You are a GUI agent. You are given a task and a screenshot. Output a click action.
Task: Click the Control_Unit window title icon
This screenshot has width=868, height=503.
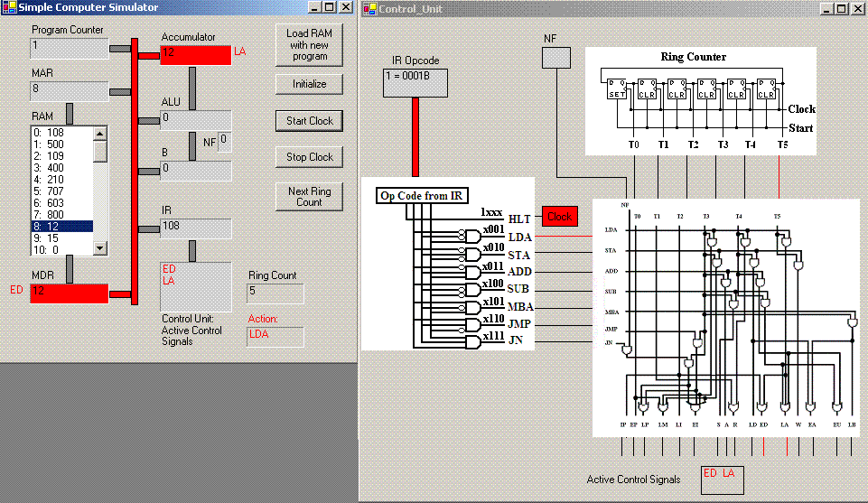pyautogui.click(x=369, y=8)
